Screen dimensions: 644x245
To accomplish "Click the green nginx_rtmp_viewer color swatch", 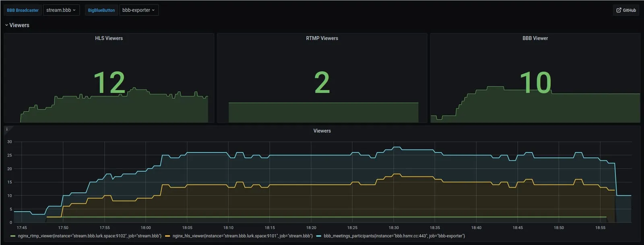I will click(x=13, y=236).
